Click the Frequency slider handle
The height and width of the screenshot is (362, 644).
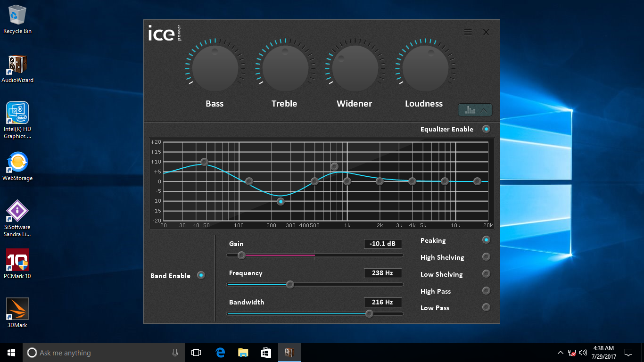[x=290, y=284]
